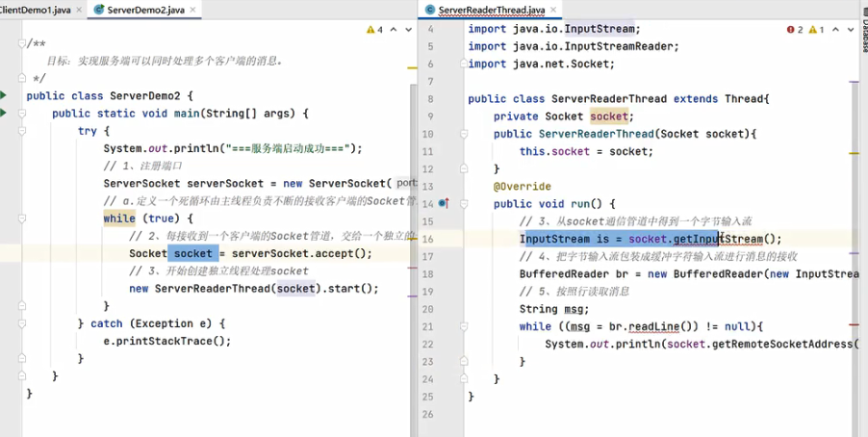The height and width of the screenshot is (437, 868).
Task: Close the ClientDemo1.java tab
Action: [80, 10]
